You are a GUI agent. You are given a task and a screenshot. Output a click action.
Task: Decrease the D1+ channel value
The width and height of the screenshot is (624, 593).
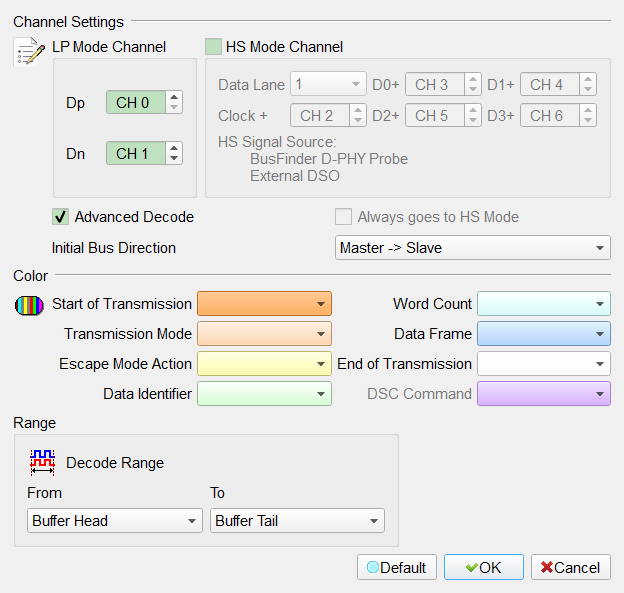click(x=588, y=90)
